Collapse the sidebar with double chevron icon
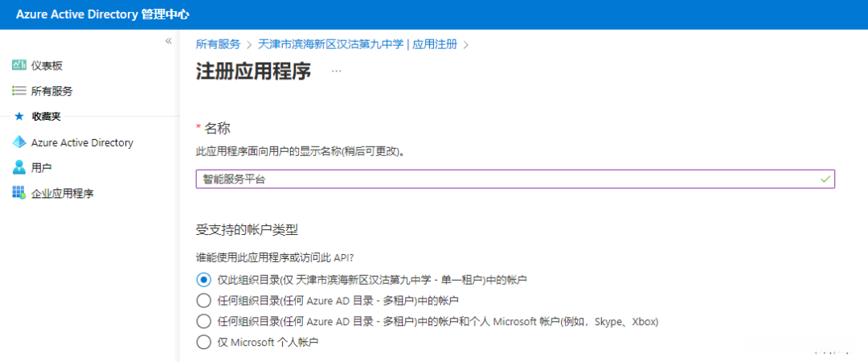The image size is (868, 362). tap(169, 41)
